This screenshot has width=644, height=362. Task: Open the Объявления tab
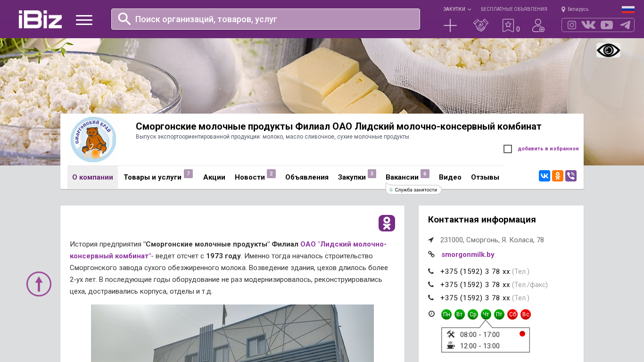[x=307, y=177]
